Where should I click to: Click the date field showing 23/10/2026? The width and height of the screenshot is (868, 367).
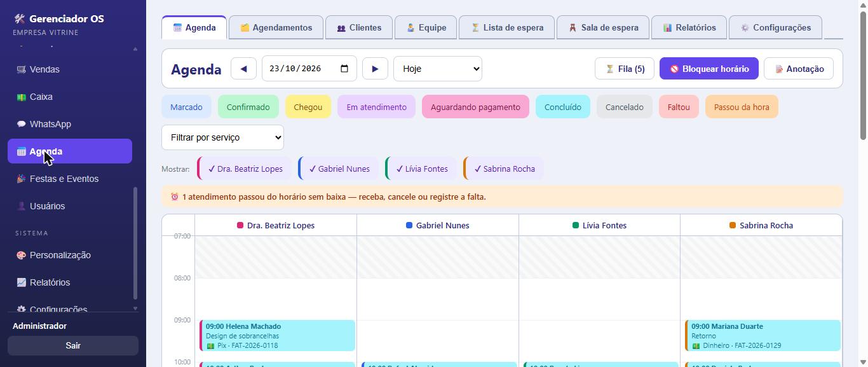click(309, 69)
